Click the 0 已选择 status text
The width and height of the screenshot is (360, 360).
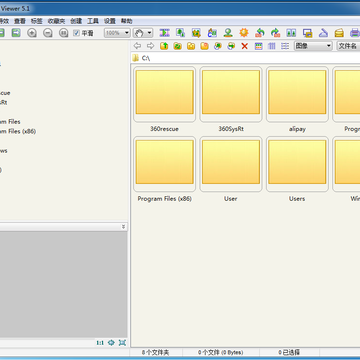click(x=289, y=352)
